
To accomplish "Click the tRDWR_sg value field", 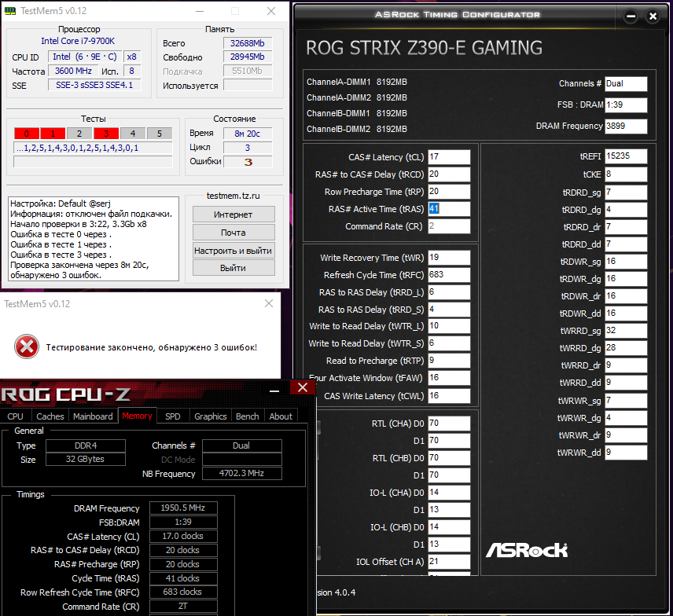I will coord(626,261).
